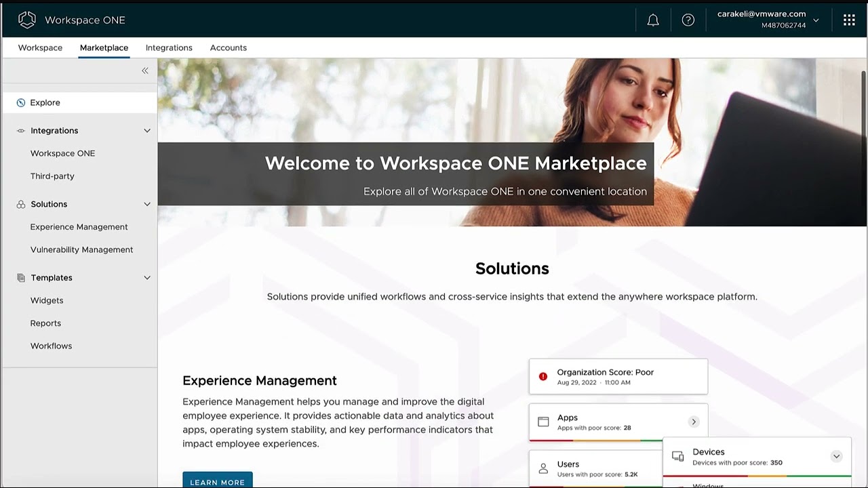Click the Apps card window icon
868x488 pixels.
tap(543, 422)
